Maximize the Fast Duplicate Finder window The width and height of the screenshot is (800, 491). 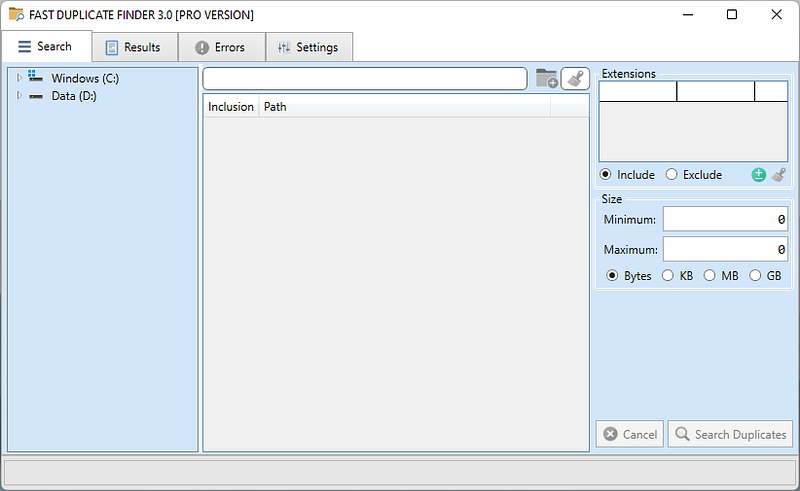pos(732,14)
